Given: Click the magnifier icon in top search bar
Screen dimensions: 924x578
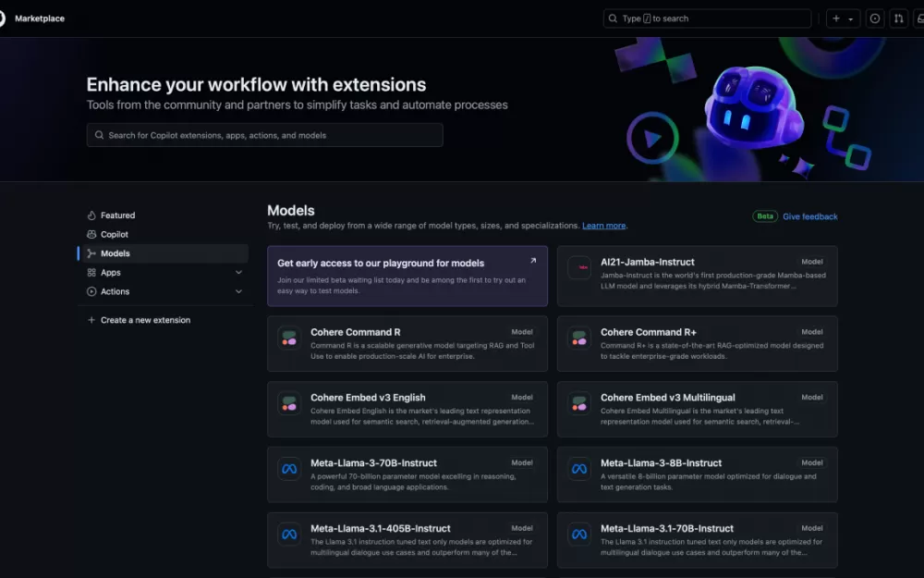Looking at the screenshot, I should [x=613, y=18].
